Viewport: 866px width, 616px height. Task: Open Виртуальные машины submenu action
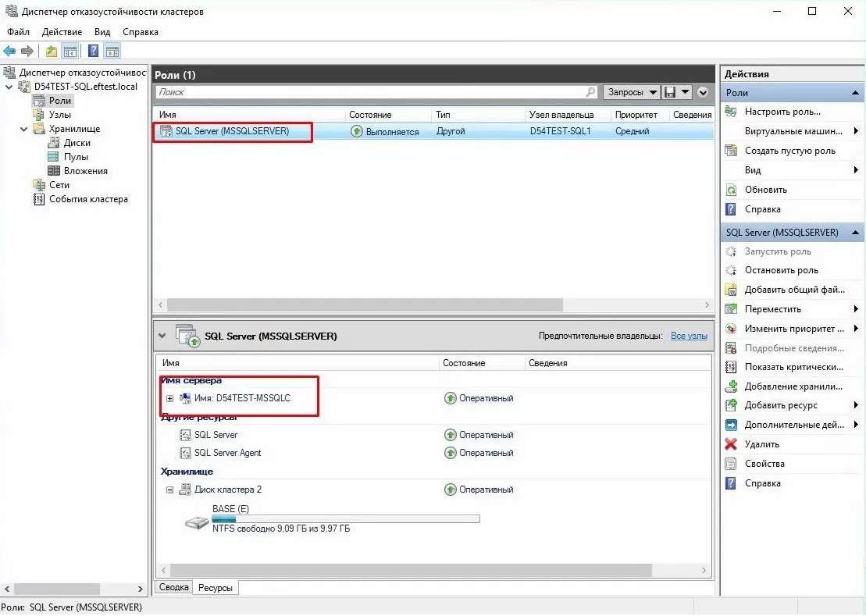click(793, 131)
